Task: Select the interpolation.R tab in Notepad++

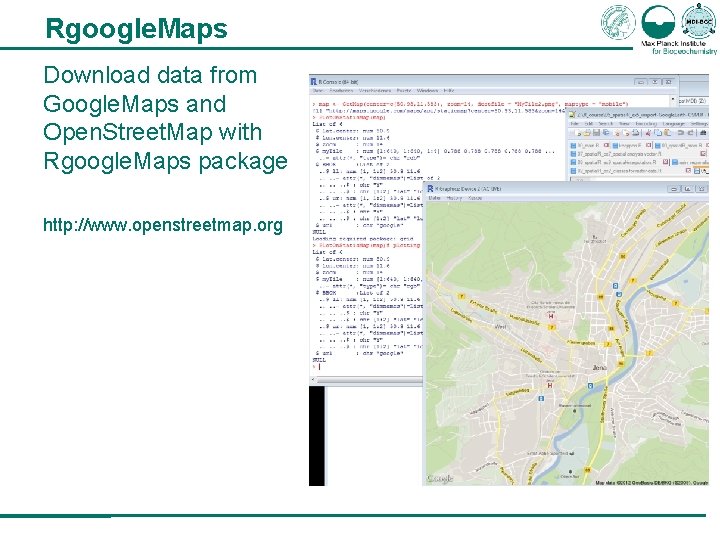Action: pyautogui.click(x=619, y=162)
